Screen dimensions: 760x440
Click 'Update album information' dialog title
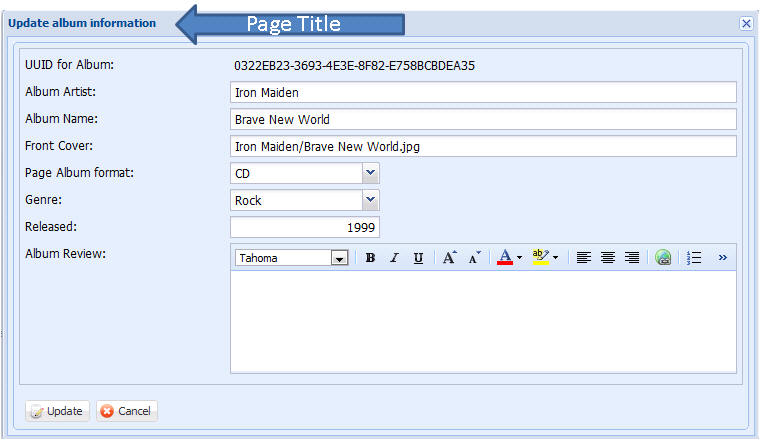pos(82,23)
